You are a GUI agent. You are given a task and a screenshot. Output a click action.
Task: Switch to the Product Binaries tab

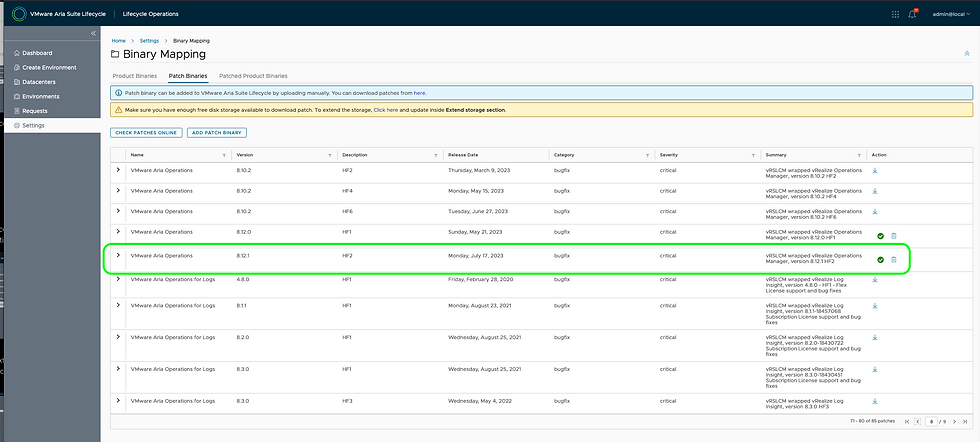click(x=134, y=76)
